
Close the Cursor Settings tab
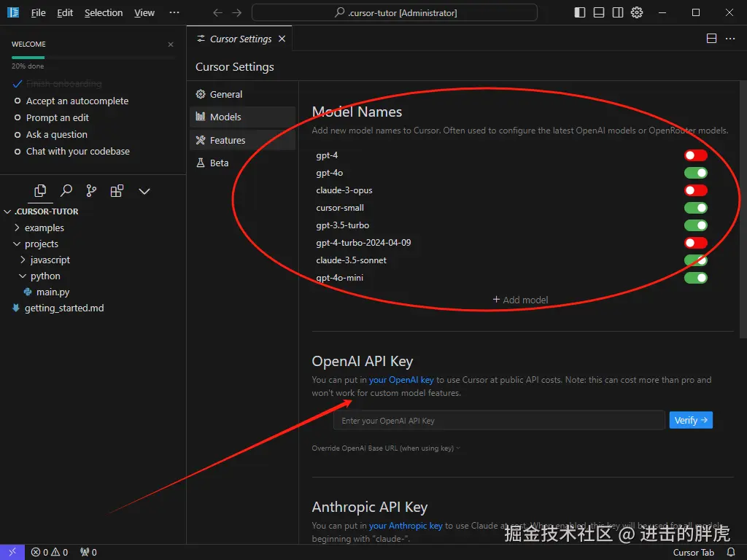[282, 39]
